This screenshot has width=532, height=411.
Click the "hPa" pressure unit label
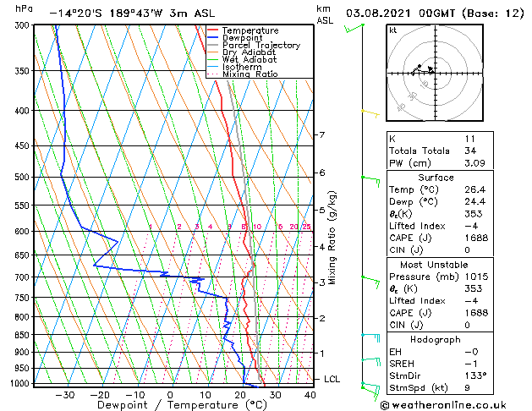coord(24,9)
